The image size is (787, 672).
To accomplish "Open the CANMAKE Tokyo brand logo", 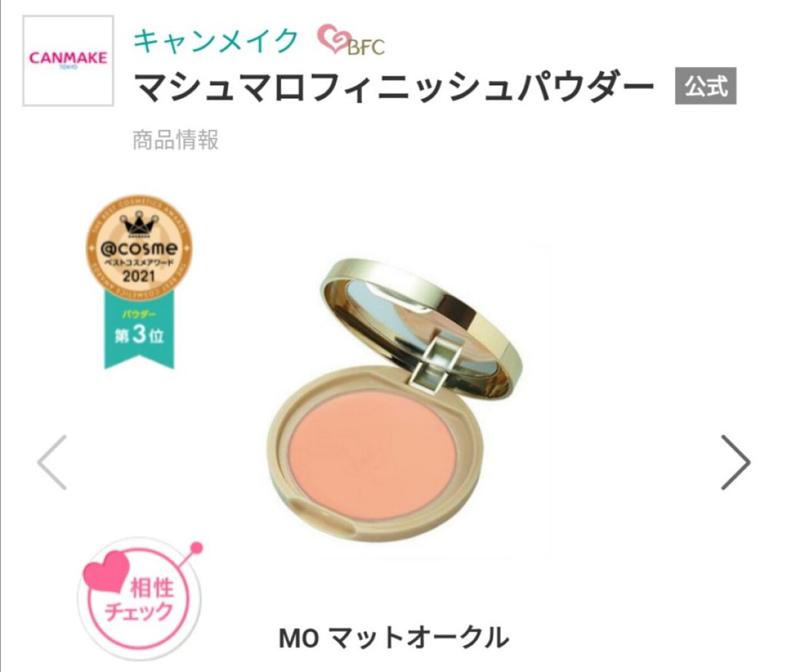I will (x=68, y=60).
